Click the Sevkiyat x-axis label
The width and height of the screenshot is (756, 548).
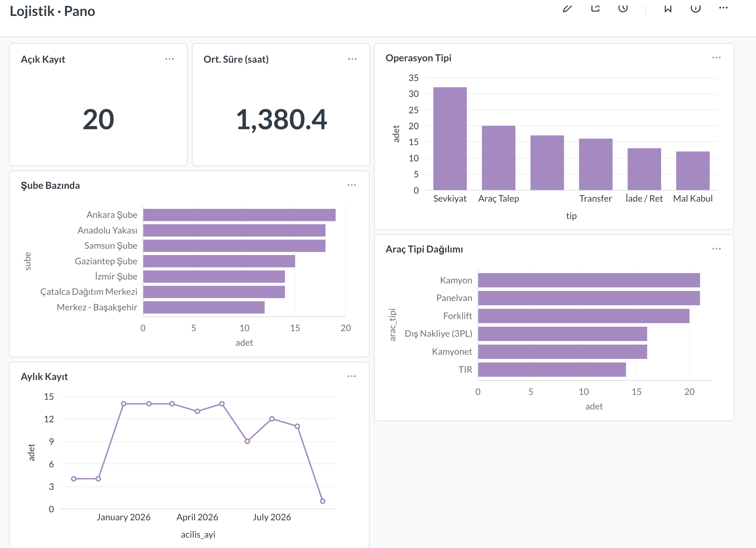point(450,198)
